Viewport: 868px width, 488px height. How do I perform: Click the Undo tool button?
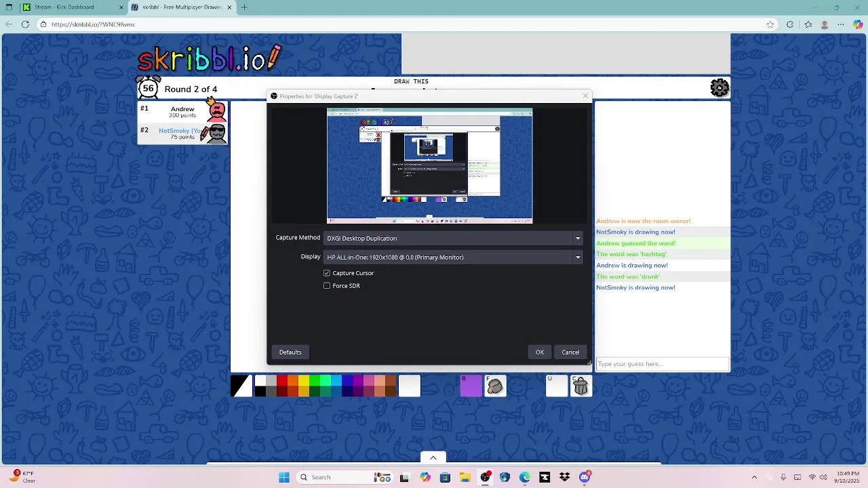[557, 386]
